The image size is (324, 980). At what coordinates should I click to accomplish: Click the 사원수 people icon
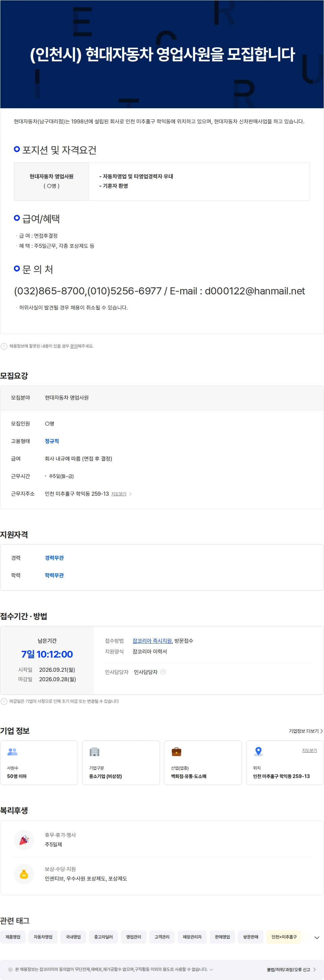[12, 752]
